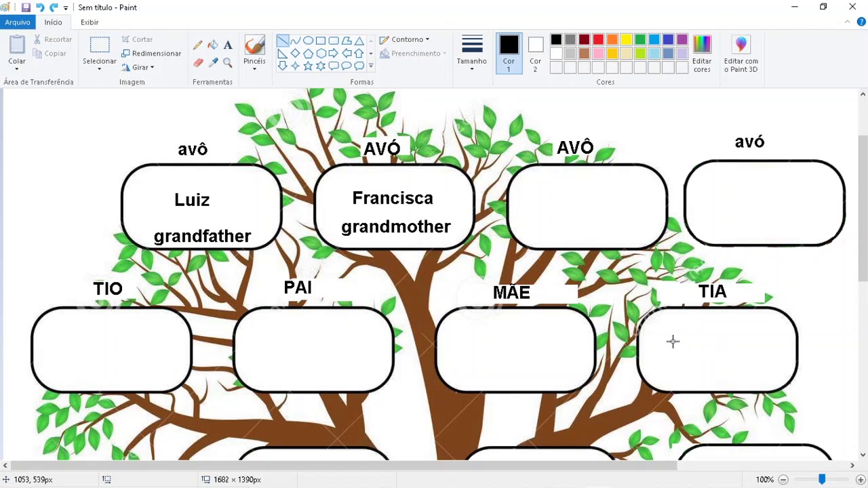Select the Fill with color bucket tool
The height and width of the screenshot is (488, 868).
(213, 45)
